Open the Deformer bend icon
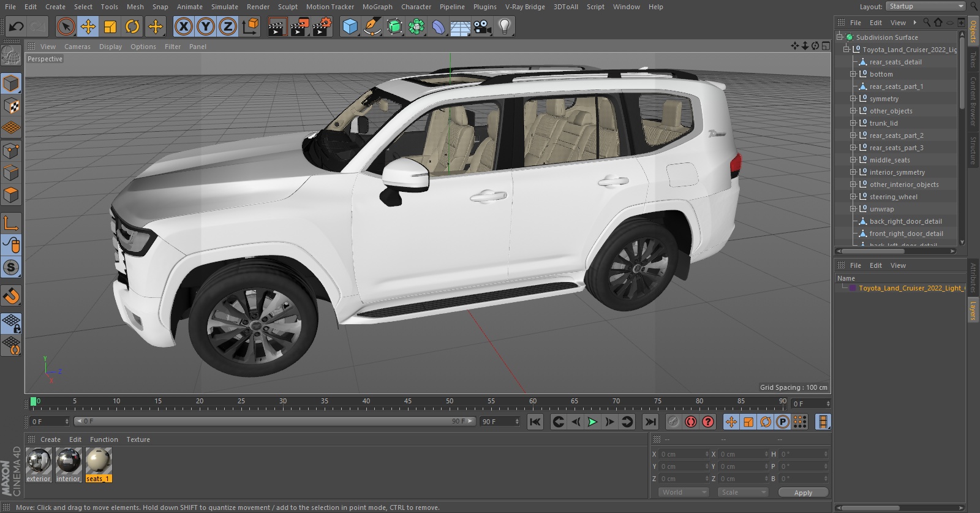This screenshot has height=513, width=980. [439, 26]
